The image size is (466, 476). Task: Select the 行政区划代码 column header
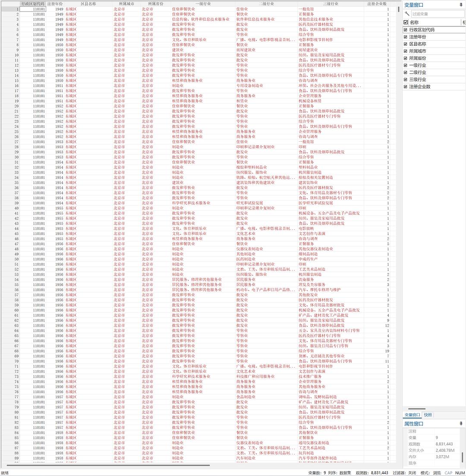click(x=33, y=3)
